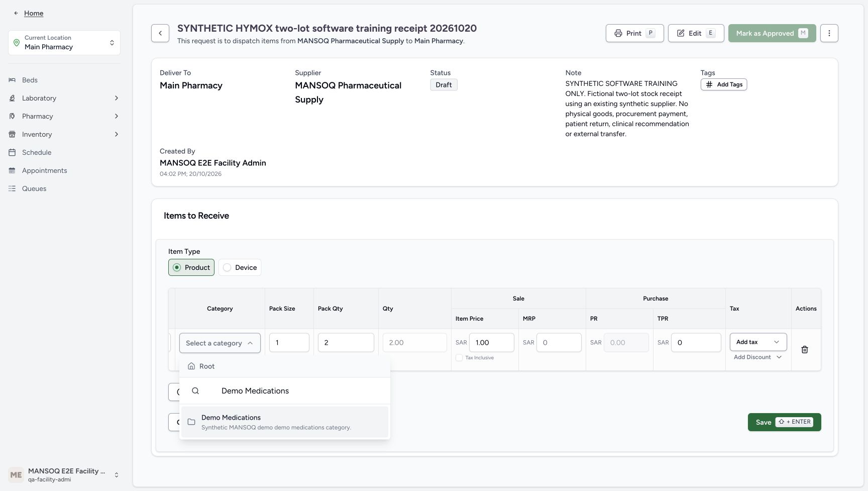Open the Add tax dropdown
Image resolution: width=868 pixels, height=491 pixels.
[758, 342]
